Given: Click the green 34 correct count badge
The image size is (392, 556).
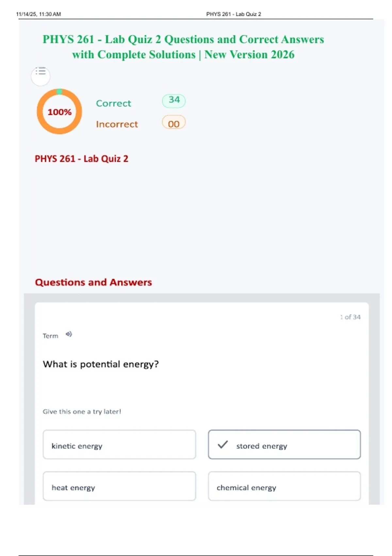Looking at the screenshot, I should 174,100.
